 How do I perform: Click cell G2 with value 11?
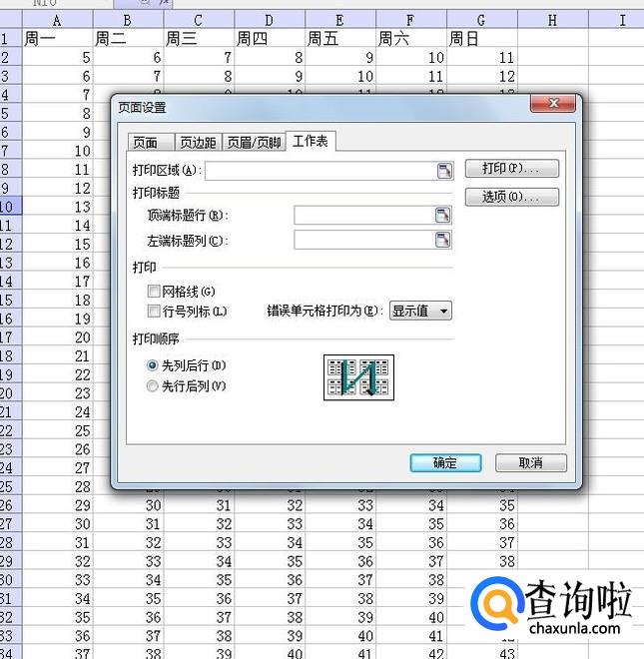pyautogui.click(x=481, y=57)
